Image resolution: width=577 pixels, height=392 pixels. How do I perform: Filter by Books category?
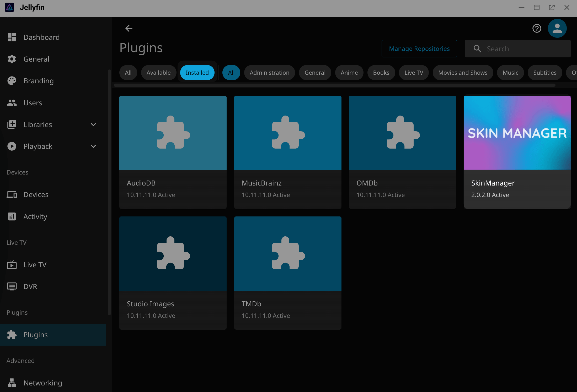381,73
